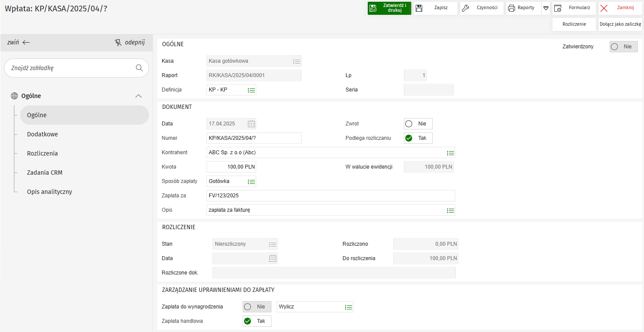Click the Zapisz floppy disk icon

(x=419, y=8)
